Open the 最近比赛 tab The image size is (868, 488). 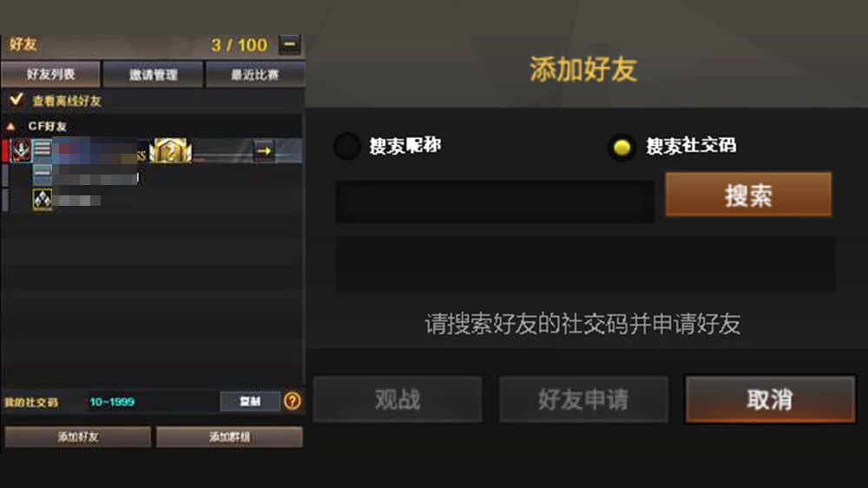[x=255, y=75]
